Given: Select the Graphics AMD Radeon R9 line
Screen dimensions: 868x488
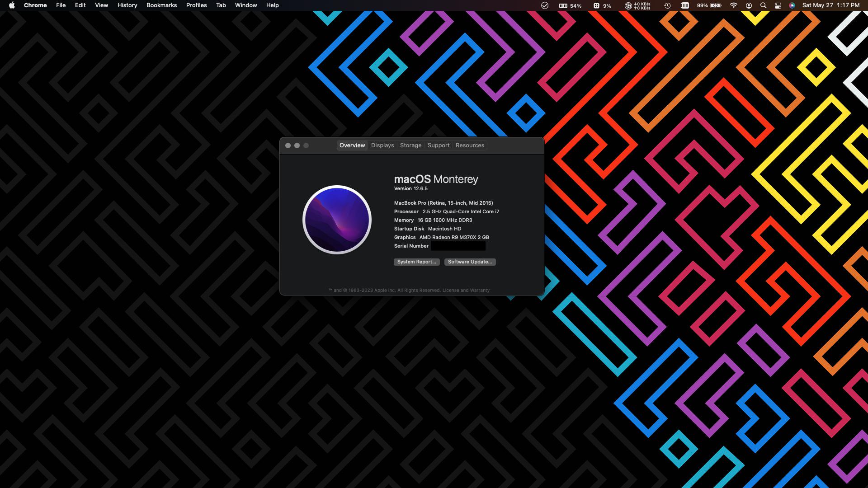Looking at the screenshot, I should (442, 237).
